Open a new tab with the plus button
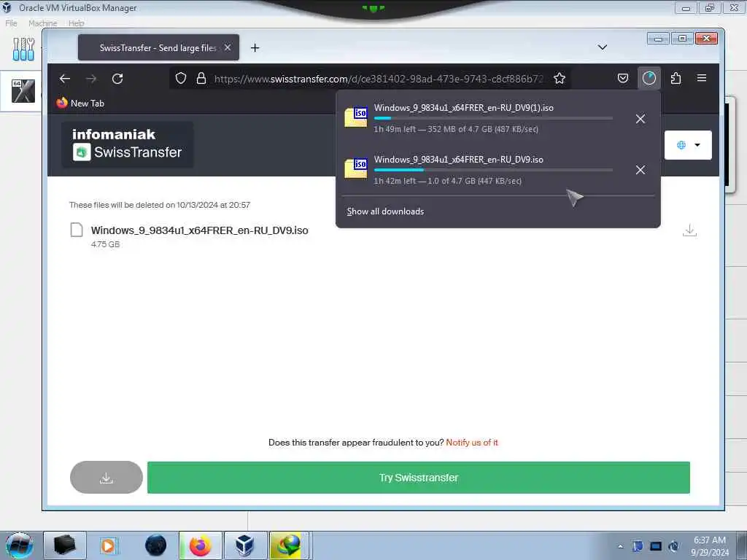Image resolution: width=747 pixels, height=560 pixels. click(255, 47)
